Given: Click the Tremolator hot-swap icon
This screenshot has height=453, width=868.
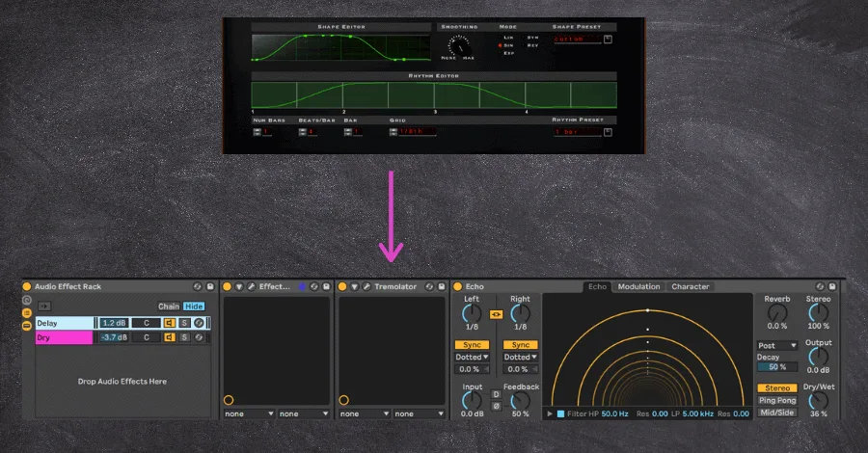Looking at the screenshot, I should pos(429,286).
